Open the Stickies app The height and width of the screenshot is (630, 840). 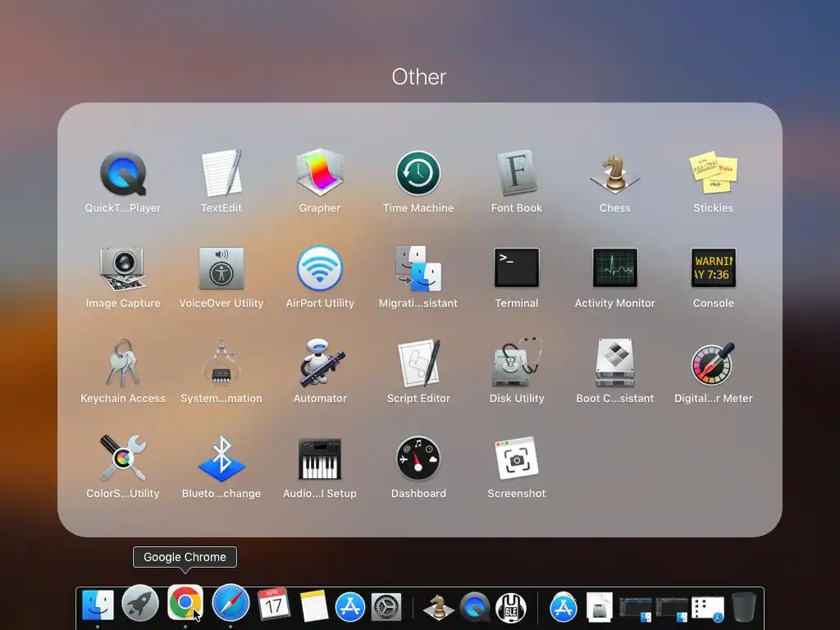[x=713, y=173]
